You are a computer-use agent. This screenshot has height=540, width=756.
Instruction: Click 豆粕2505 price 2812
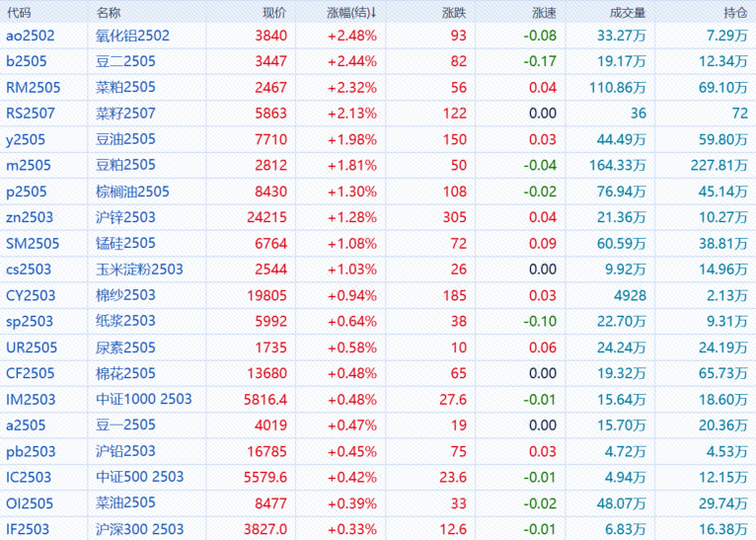(271, 165)
